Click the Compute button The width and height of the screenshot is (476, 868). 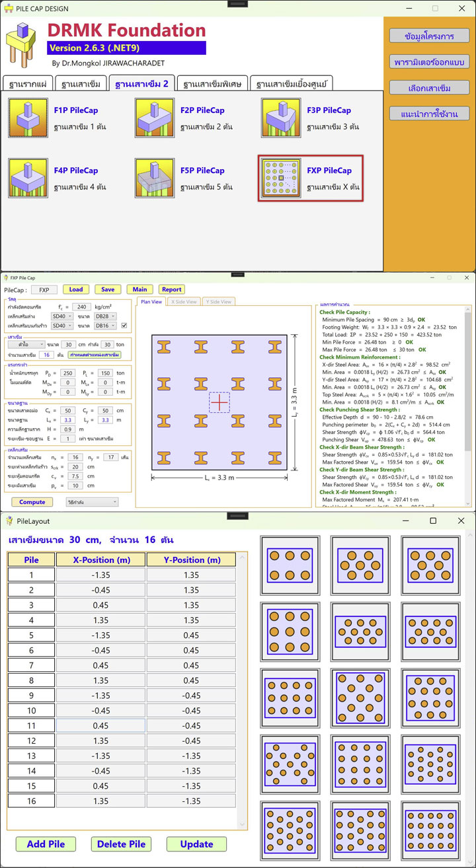32,502
